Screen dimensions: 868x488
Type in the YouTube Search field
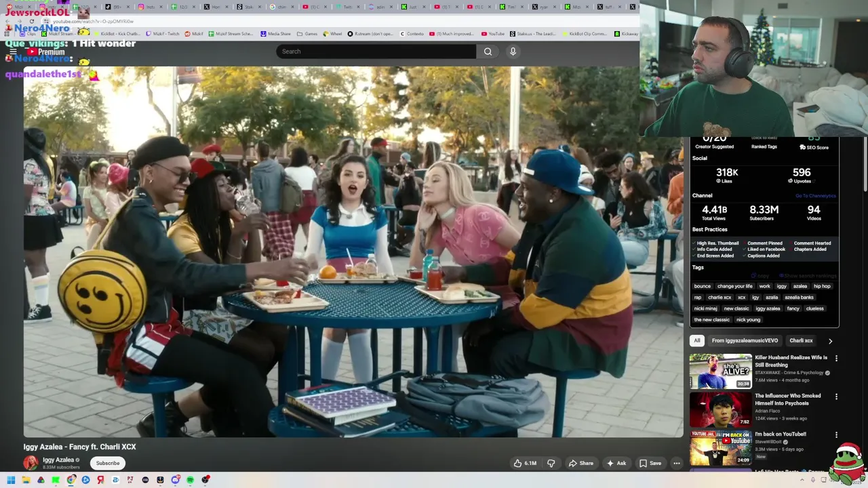pyautogui.click(x=376, y=52)
